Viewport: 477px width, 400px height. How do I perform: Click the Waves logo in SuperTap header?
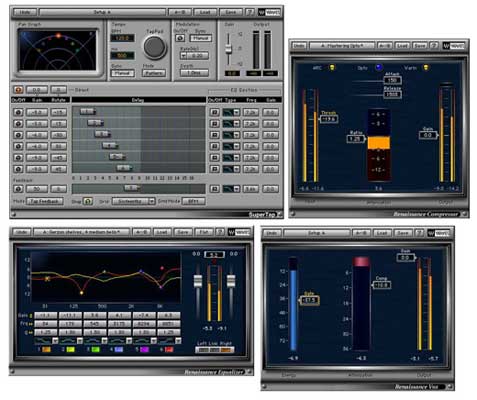(269, 12)
